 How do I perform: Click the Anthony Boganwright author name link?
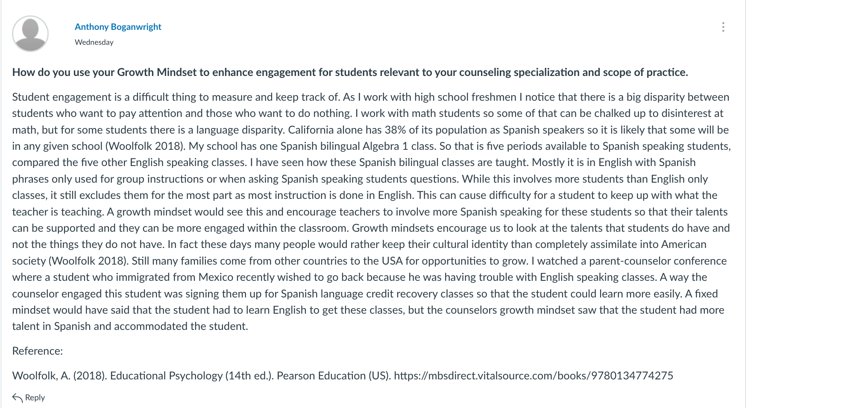coord(118,27)
